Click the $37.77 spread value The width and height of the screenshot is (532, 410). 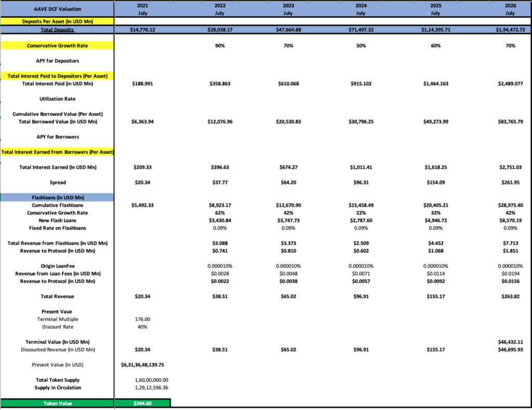click(220, 183)
